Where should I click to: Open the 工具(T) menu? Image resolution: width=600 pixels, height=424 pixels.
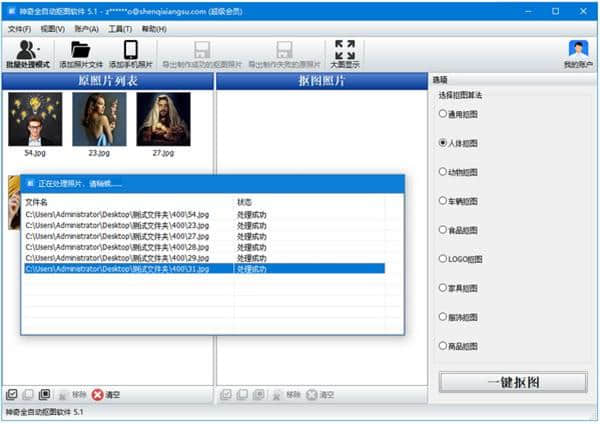(x=120, y=29)
